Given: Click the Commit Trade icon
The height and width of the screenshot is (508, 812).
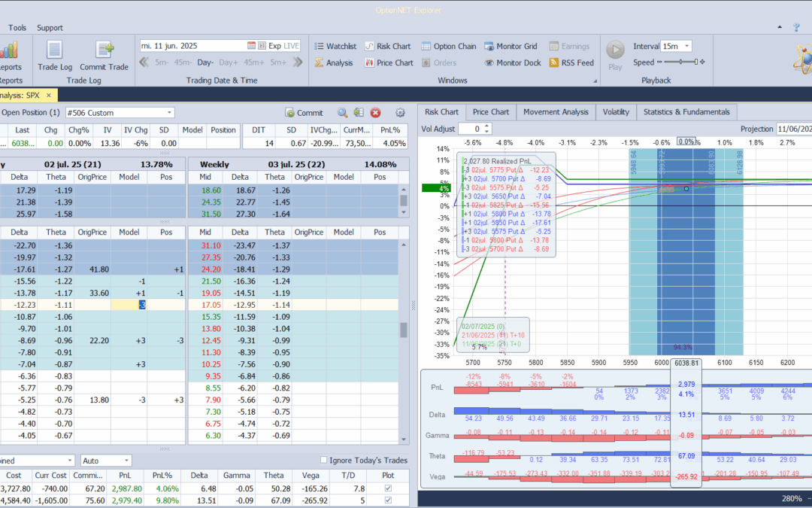Looking at the screenshot, I should point(104,56).
